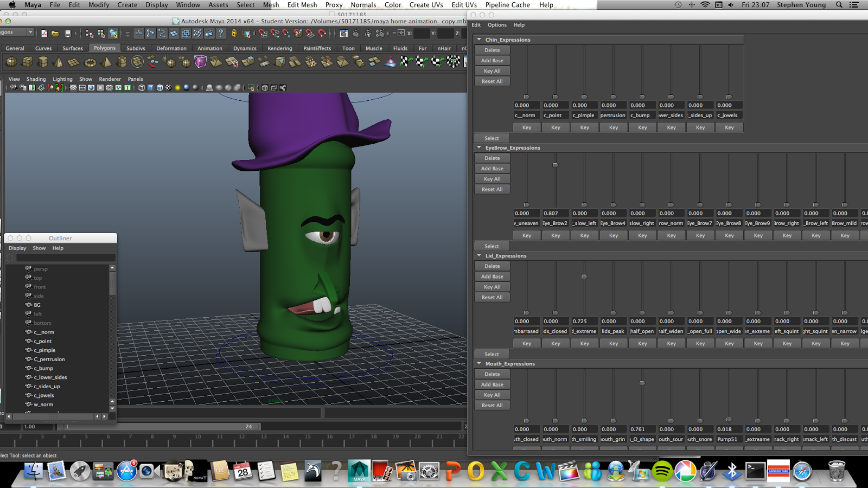Screen dimensions: 868x488
Task: Open a scene with the folder icon
Action: [55, 34]
